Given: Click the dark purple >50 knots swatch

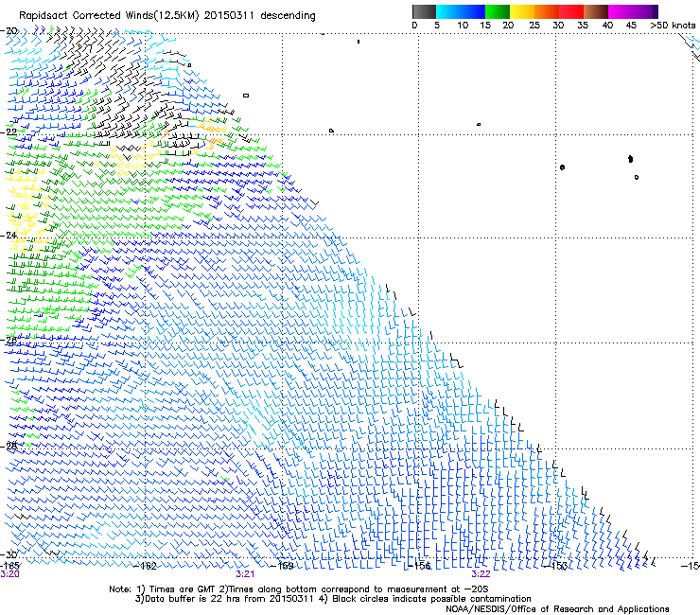Looking at the screenshot, I should coord(656,11).
